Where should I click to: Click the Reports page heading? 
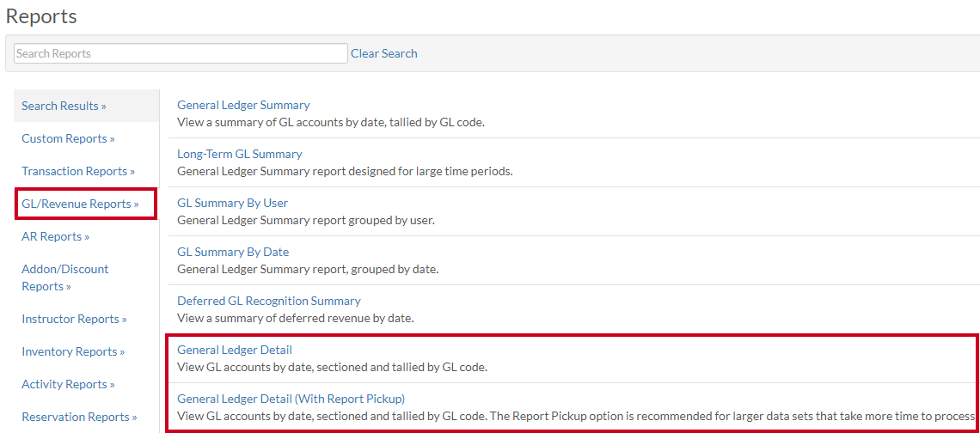(41, 16)
